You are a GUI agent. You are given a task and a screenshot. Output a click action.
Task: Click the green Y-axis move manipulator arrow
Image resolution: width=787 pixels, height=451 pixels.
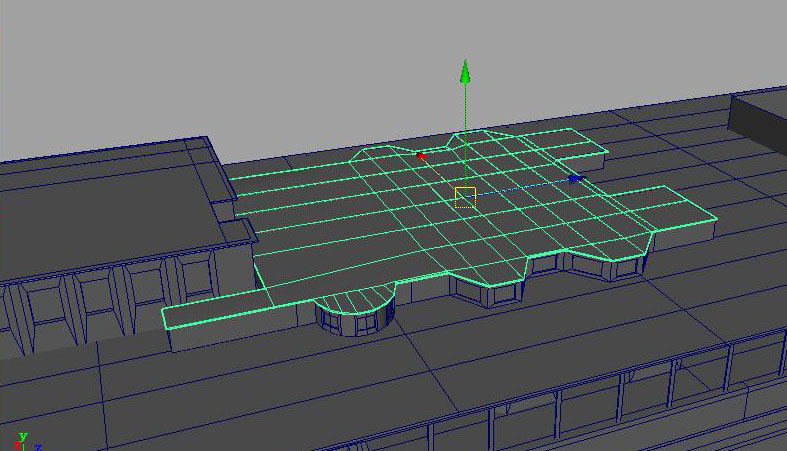point(465,72)
